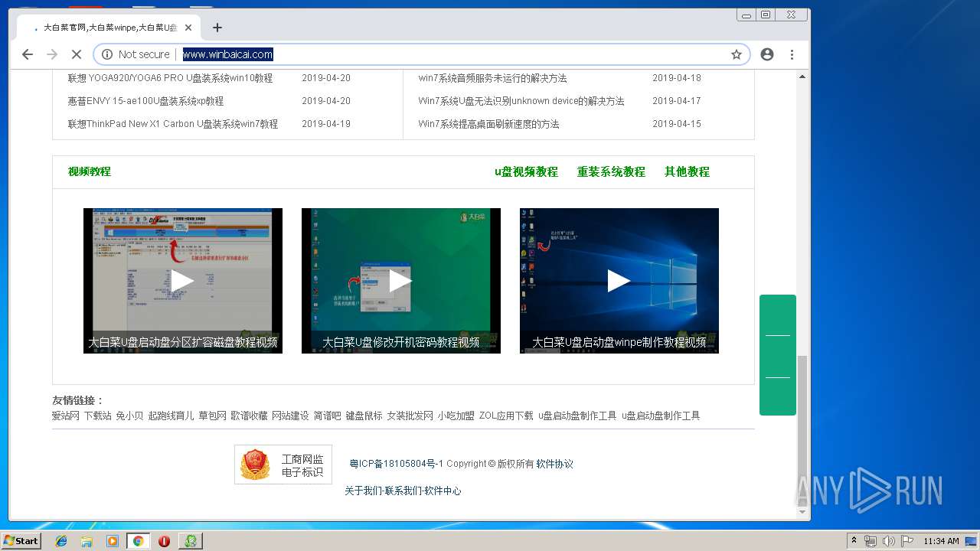This screenshot has width=980, height=551.
Task: Open the 关于我们 footer link
Action: [363, 491]
